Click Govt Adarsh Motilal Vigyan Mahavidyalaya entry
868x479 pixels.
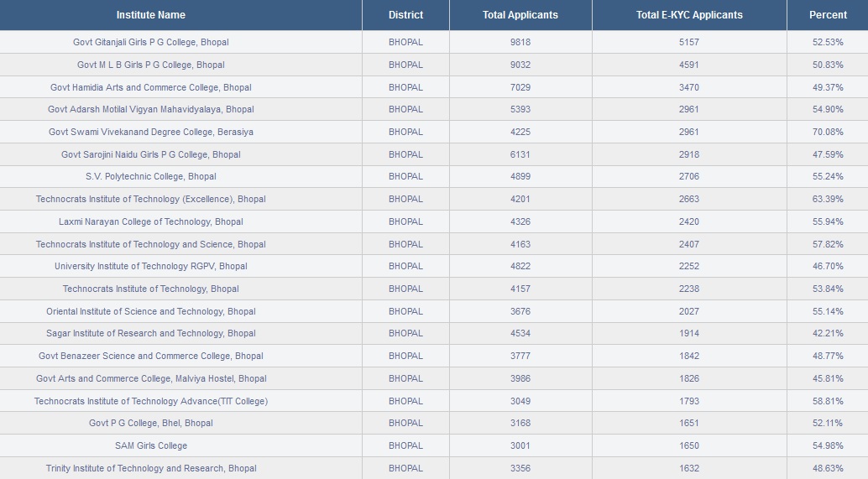point(150,109)
